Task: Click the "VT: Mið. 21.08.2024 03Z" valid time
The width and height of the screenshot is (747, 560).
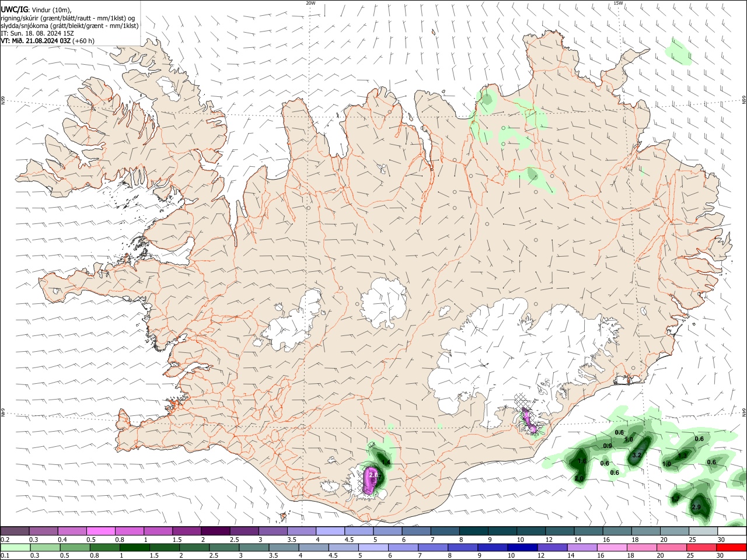Action: click(36, 41)
